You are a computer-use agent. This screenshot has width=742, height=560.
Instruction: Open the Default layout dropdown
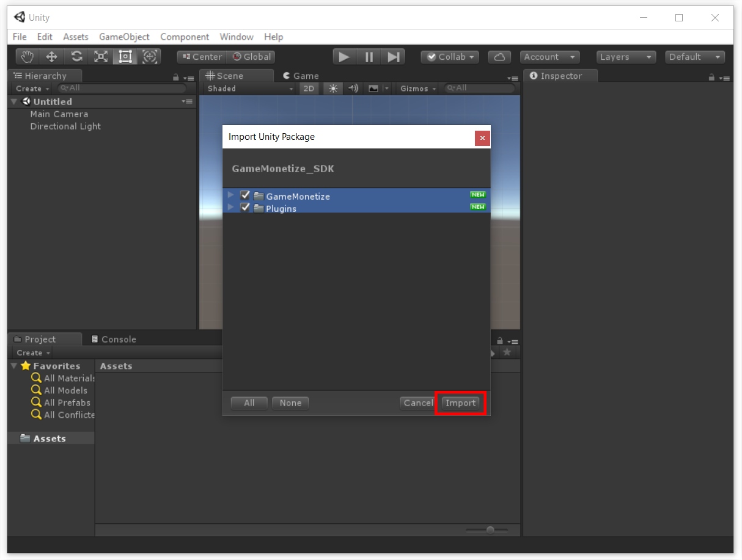[695, 57]
